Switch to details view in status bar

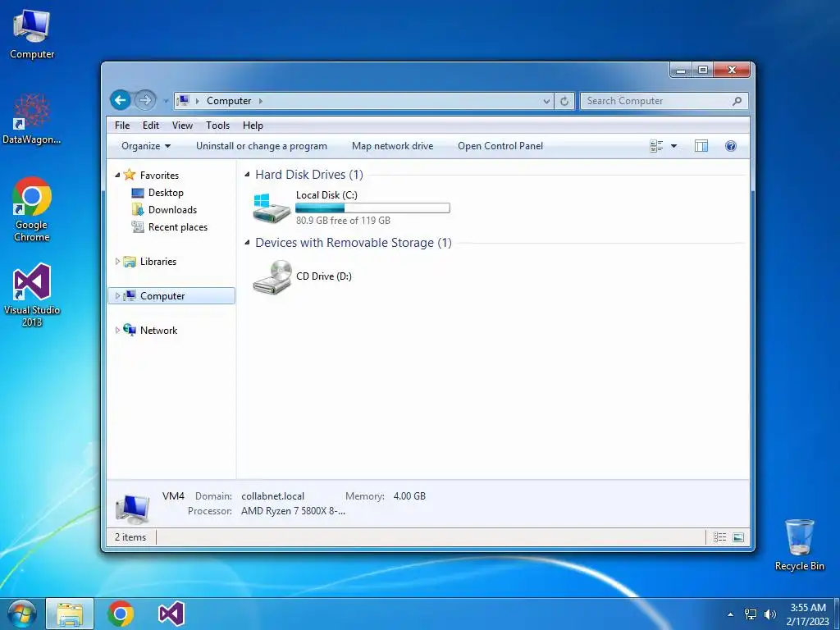pyautogui.click(x=720, y=536)
